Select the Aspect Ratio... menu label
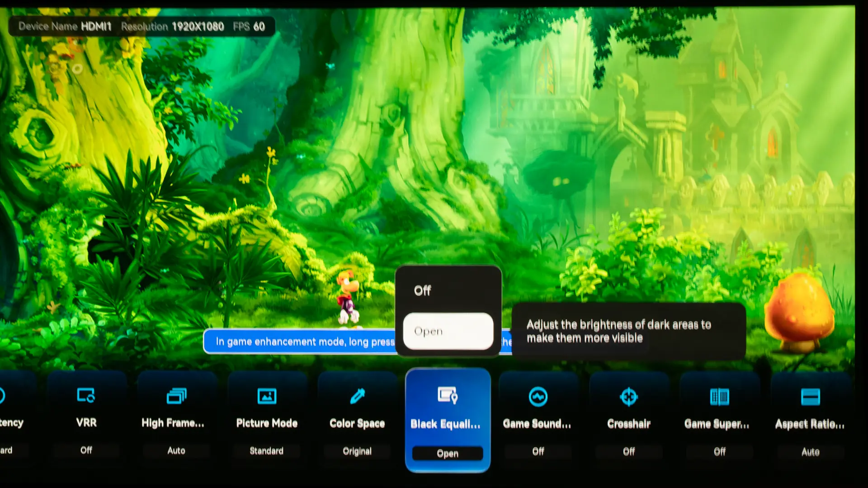The height and width of the screenshot is (488, 868). (x=810, y=424)
